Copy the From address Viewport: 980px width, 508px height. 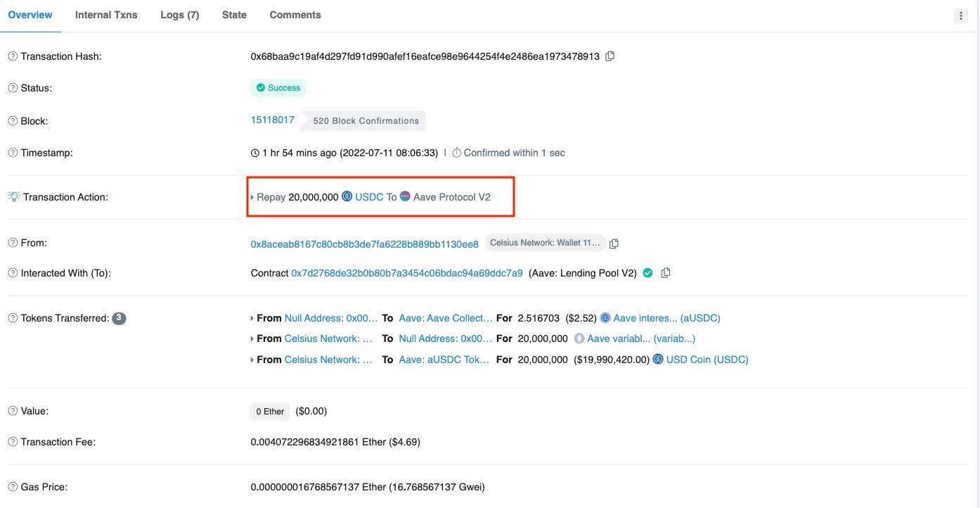614,243
